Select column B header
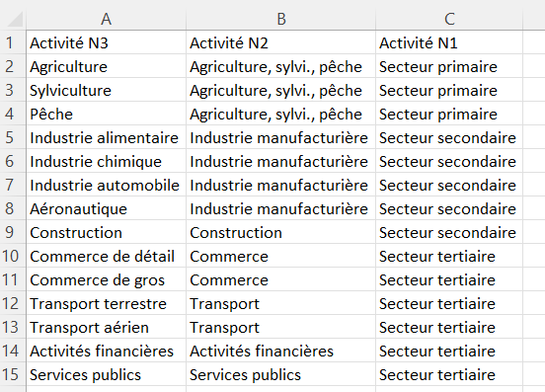The width and height of the screenshot is (545, 392). coord(280,19)
